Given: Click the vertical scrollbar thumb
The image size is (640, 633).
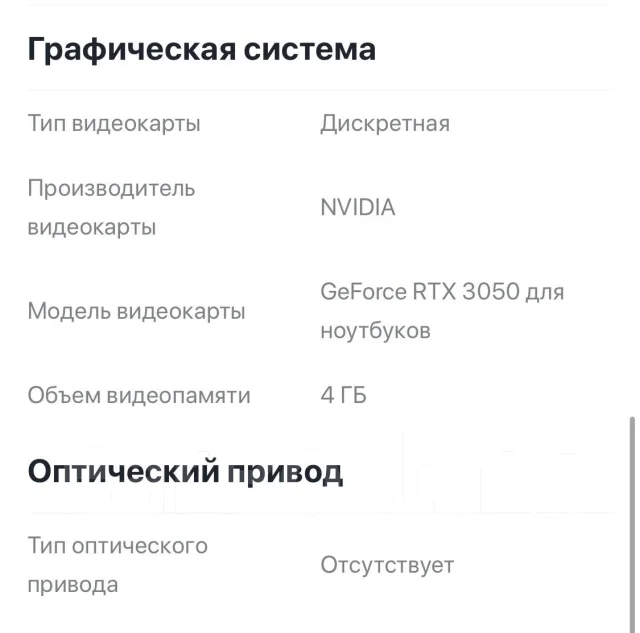Looking at the screenshot, I should click(x=632, y=524).
